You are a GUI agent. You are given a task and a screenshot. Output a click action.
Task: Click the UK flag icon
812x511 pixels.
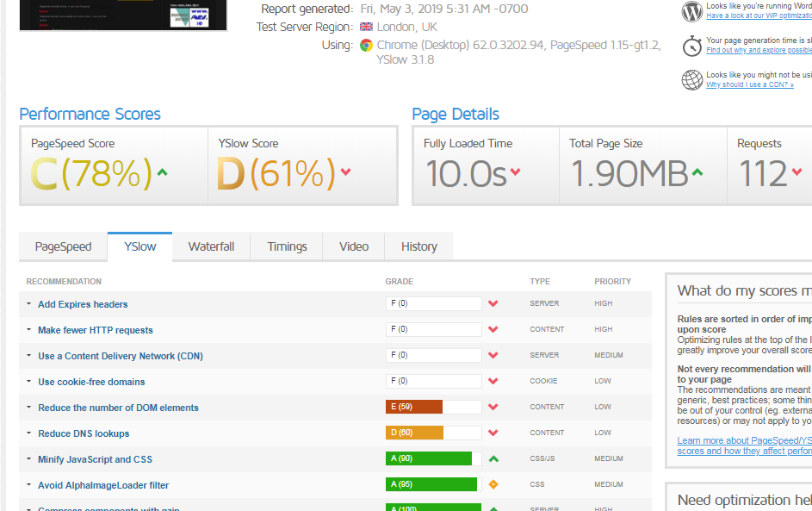(366, 28)
